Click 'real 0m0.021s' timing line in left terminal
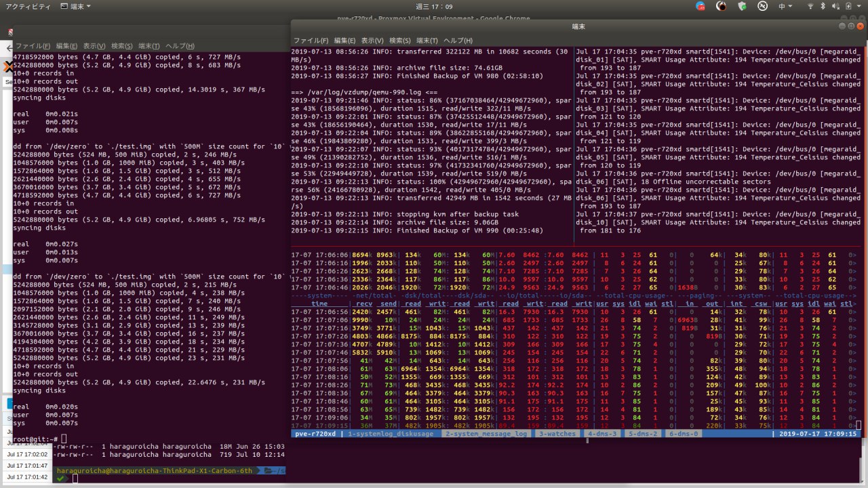Viewport: 868px width, 488px height. 45,114
